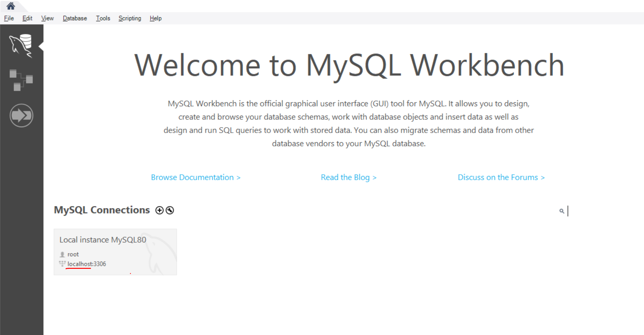This screenshot has width=644, height=335.
Task: Add a new MySQL connection with plus icon
Action: tap(159, 210)
